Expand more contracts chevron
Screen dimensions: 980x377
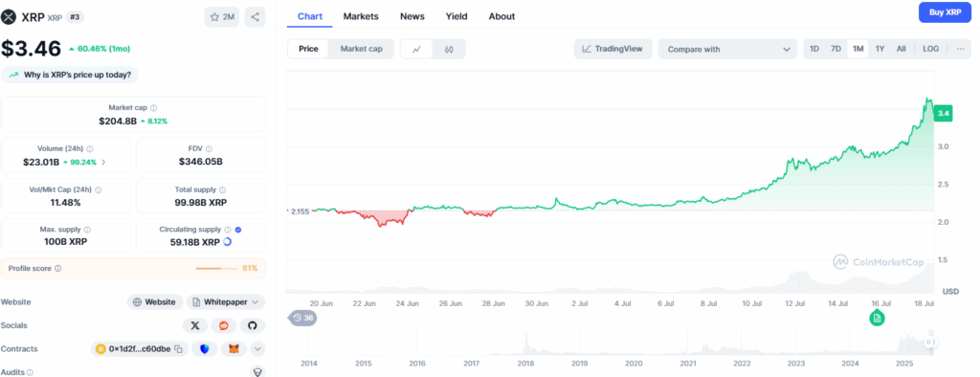(258, 349)
